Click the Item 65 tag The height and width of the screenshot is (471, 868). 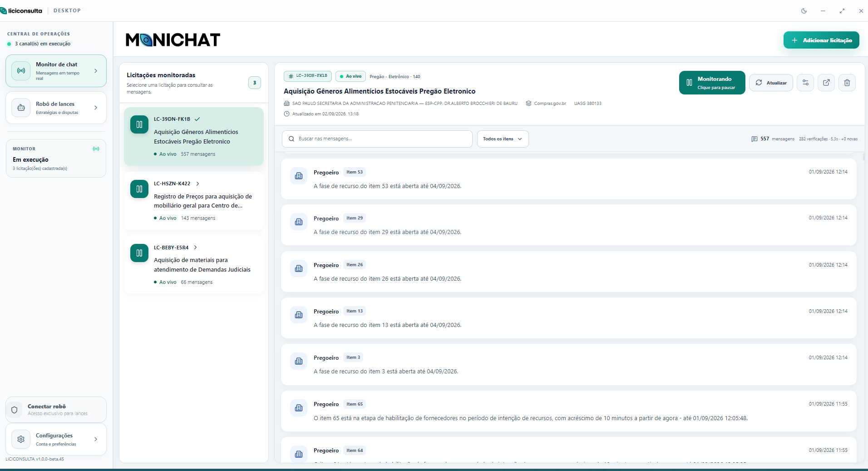(355, 404)
